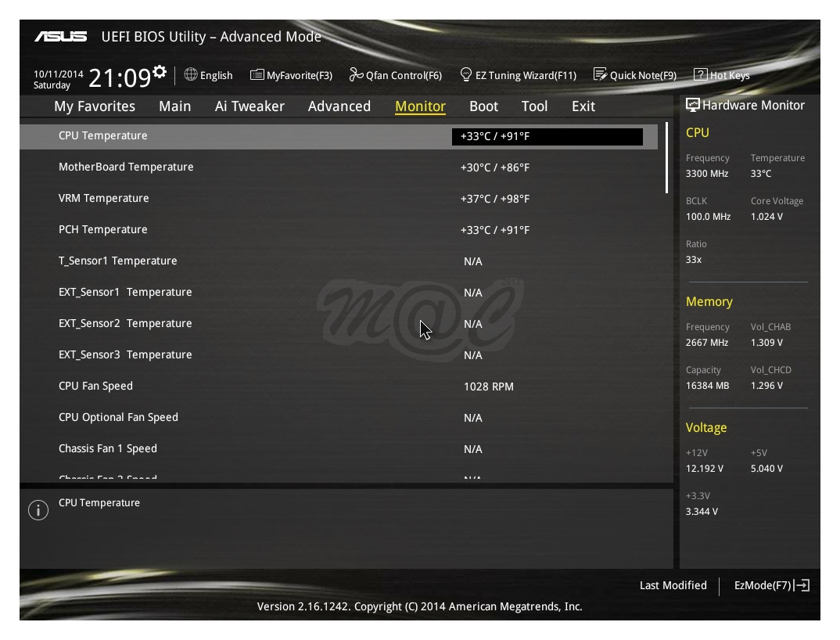Click the 5.040 V reading
Image resolution: width=840 pixels, height=640 pixels.
[766, 469]
